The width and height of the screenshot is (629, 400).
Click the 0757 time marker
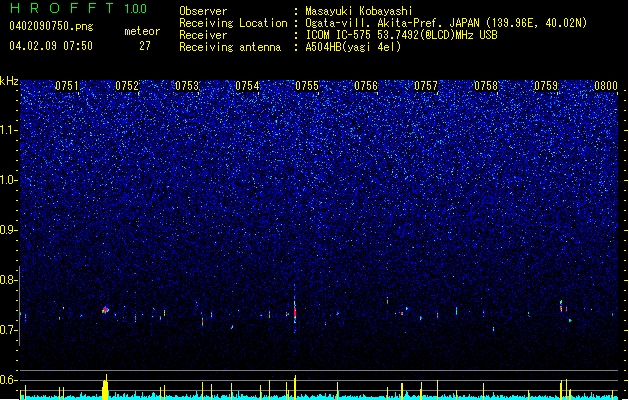coord(426,86)
